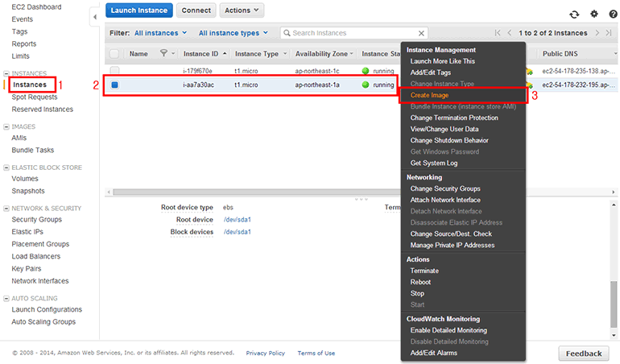
Task: Uncheck the selected instance i-aa7a30ac
Action: pos(114,85)
